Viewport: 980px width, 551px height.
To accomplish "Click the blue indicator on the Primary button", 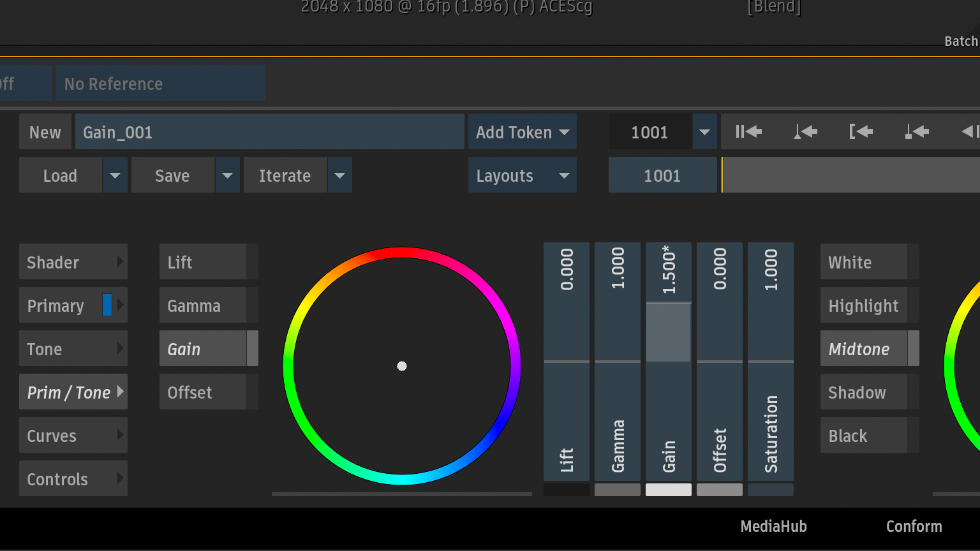I will coord(107,305).
